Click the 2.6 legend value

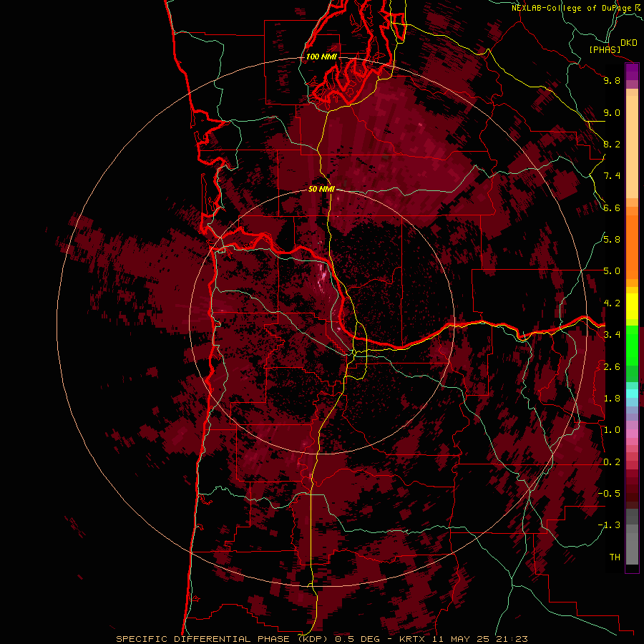(612, 367)
